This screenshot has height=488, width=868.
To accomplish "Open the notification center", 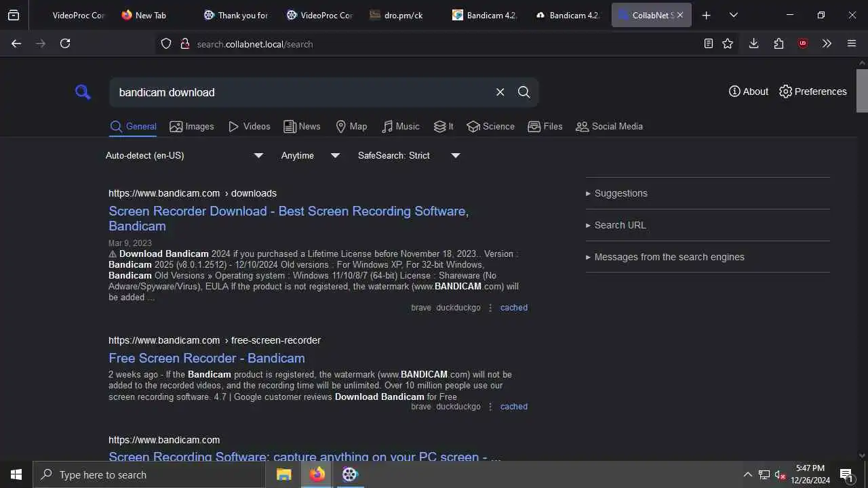I will click(847, 474).
